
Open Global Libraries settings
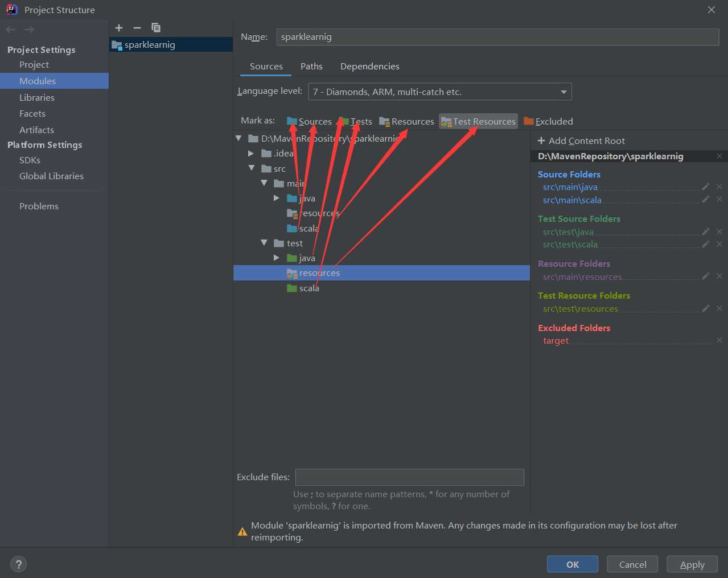(51, 176)
